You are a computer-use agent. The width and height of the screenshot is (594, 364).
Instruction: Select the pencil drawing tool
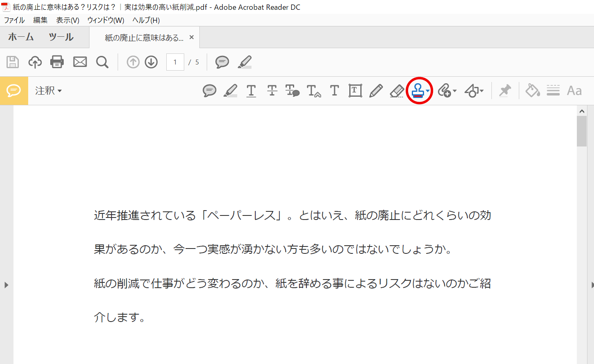[376, 91]
